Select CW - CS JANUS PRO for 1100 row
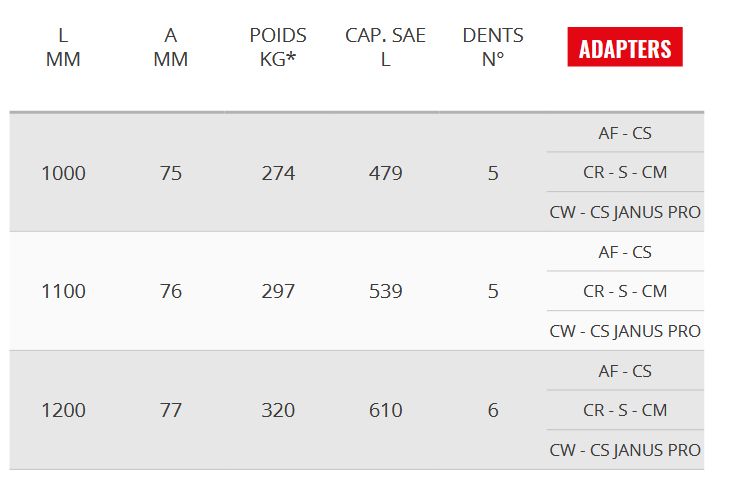 625,331
